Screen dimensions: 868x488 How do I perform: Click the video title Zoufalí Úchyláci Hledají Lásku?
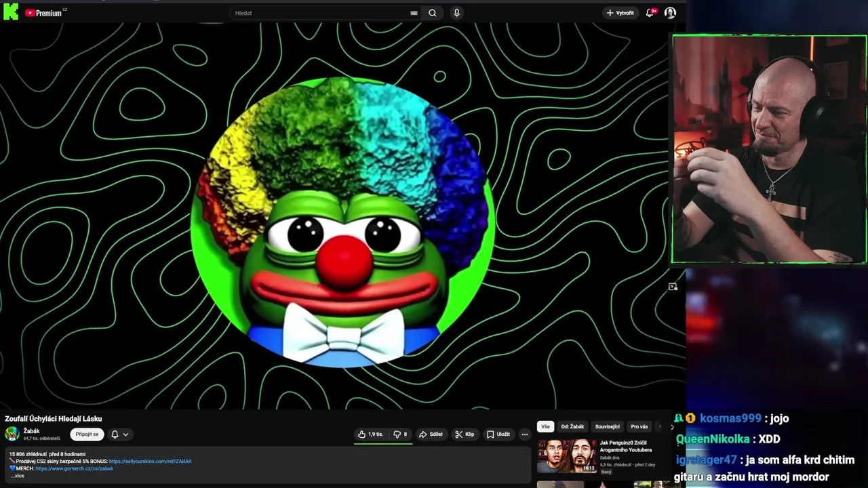click(54, 419)
